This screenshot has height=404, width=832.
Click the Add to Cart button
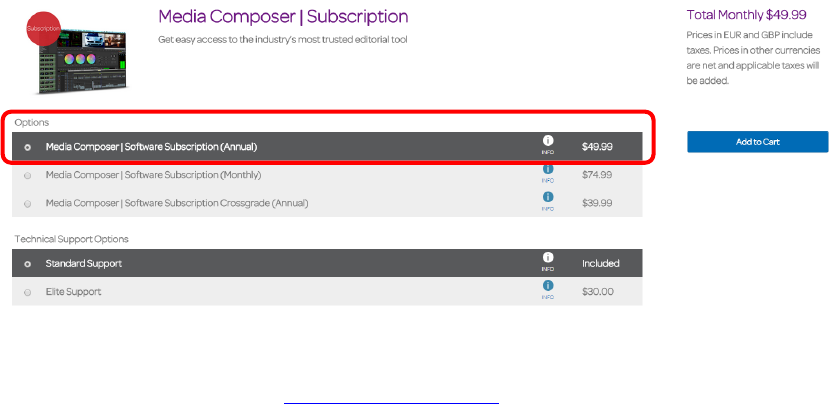[x=757, y=142]
